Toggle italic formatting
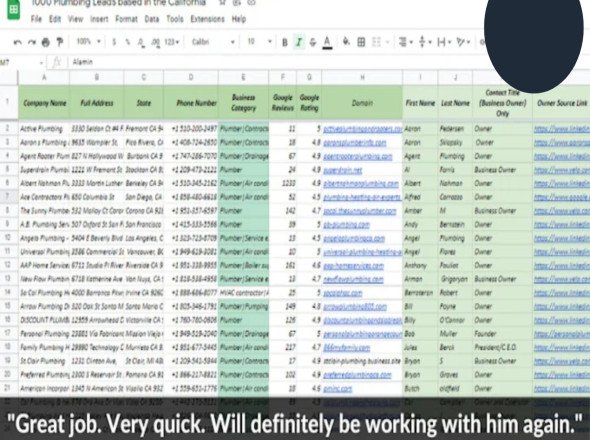590x440 pixels. [x=299, y=42]
